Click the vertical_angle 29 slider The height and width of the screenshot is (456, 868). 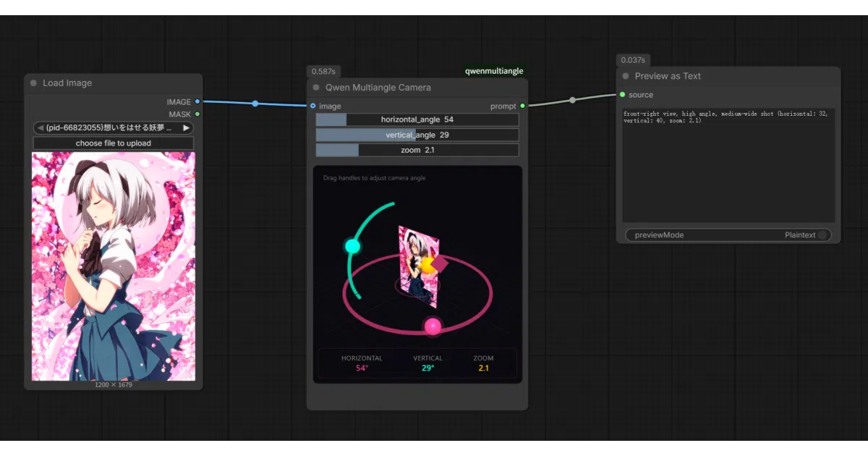coord(417,135)
